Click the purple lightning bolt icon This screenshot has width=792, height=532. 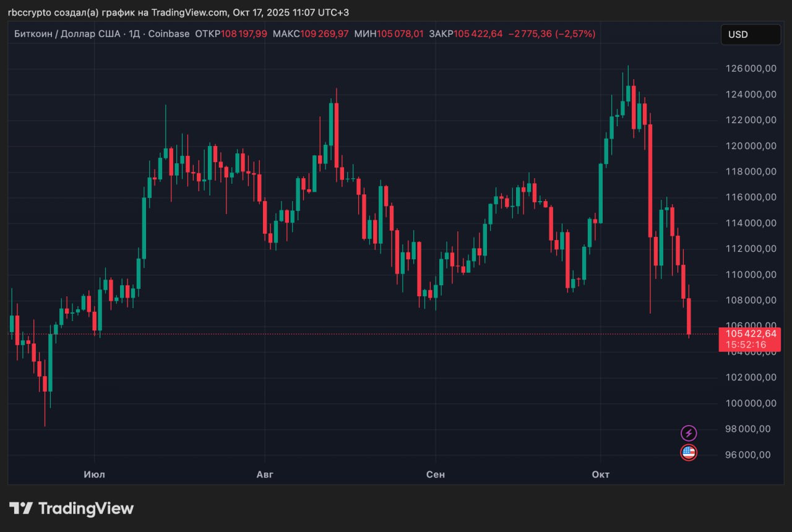tap(689, 433)
